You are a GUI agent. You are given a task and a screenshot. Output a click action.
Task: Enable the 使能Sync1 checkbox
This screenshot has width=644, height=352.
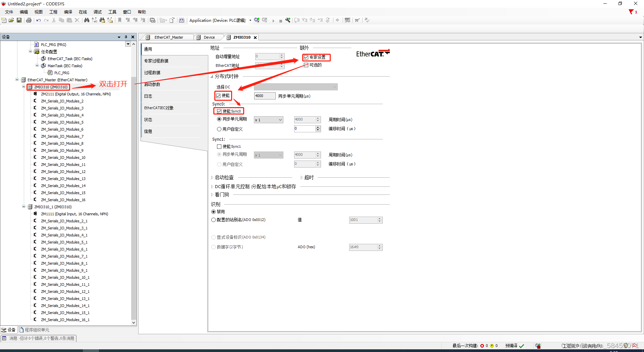[218, 146]
